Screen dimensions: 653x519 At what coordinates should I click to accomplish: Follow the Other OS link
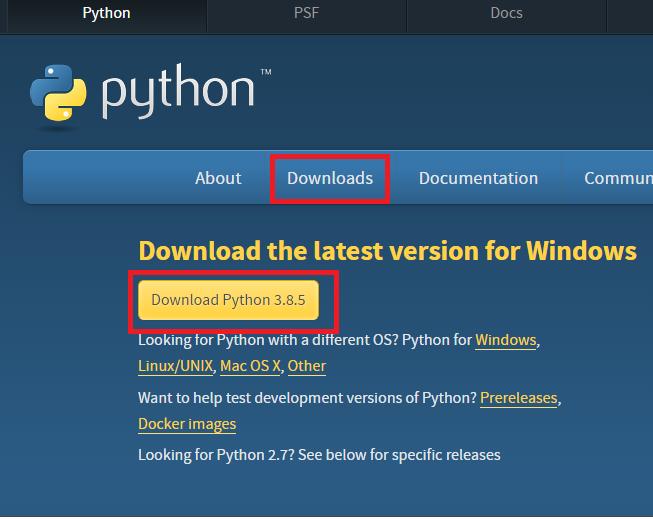click(307, 366)
